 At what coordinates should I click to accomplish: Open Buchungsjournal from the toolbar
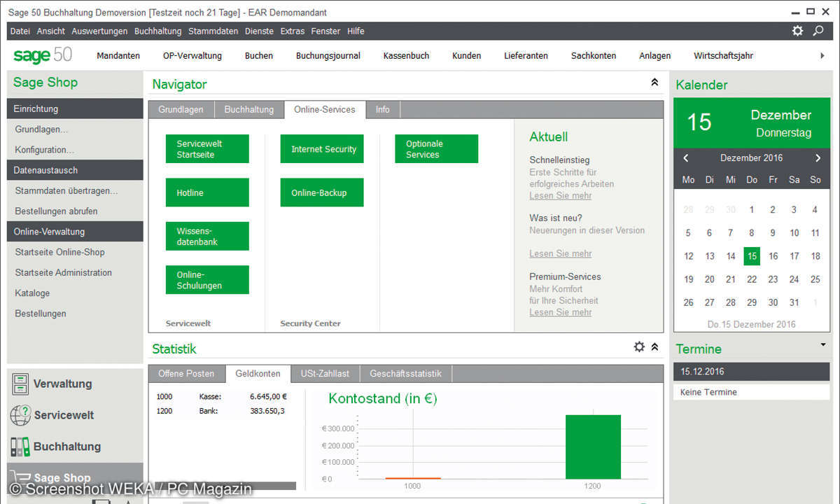click(328, 56)
